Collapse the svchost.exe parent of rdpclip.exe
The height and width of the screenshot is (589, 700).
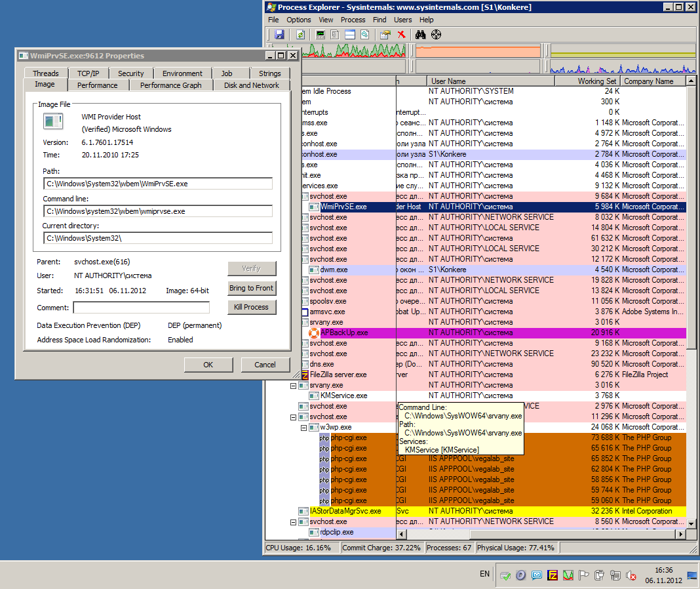pyautogui.click(x=293, y=522)
